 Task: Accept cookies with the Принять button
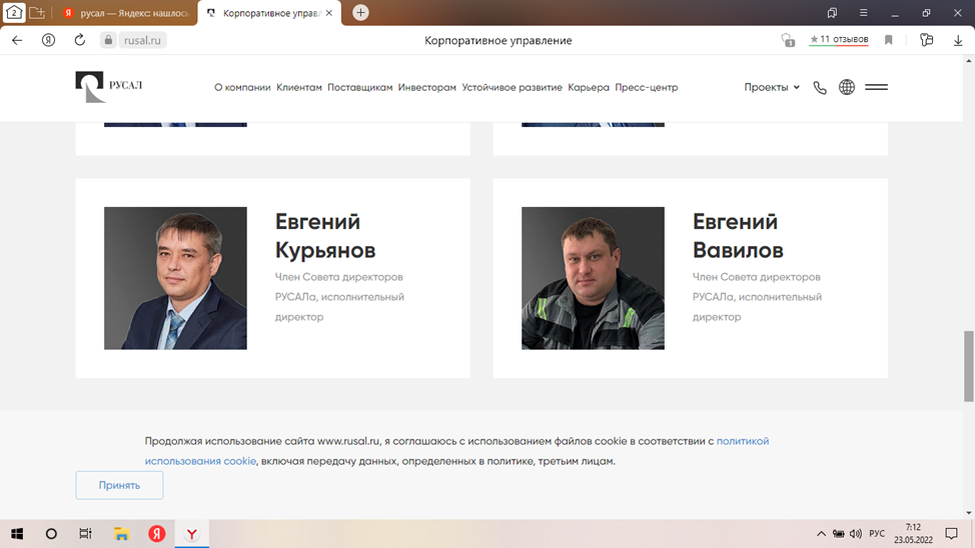[x=119, y=485]
